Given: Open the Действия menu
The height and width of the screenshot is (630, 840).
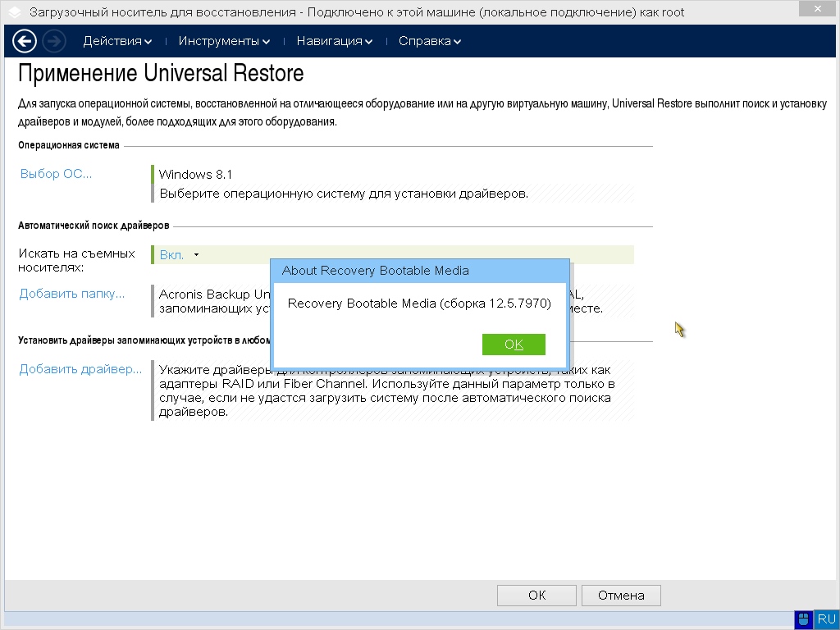Looking at the screenshot, I should click(x=112, y=40).
